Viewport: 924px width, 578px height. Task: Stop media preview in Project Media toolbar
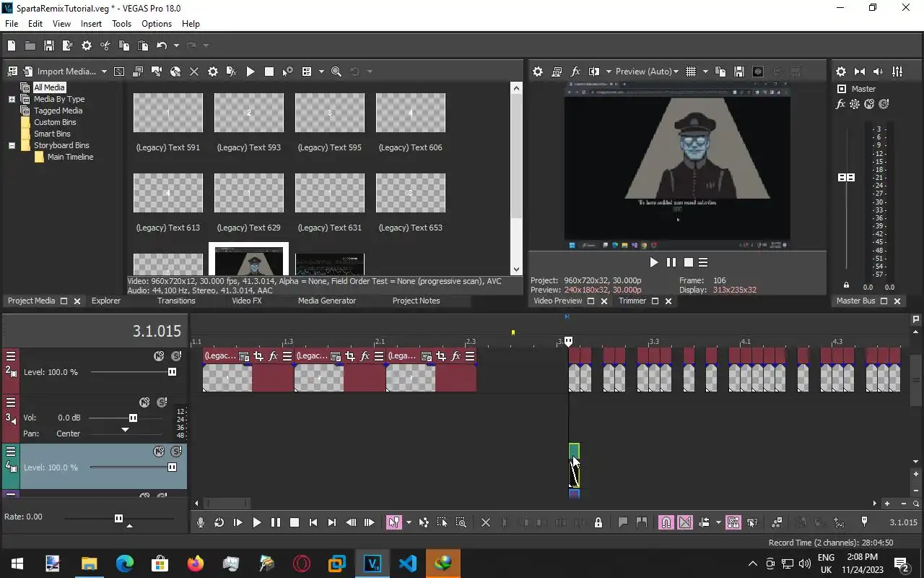coord(269,72)
